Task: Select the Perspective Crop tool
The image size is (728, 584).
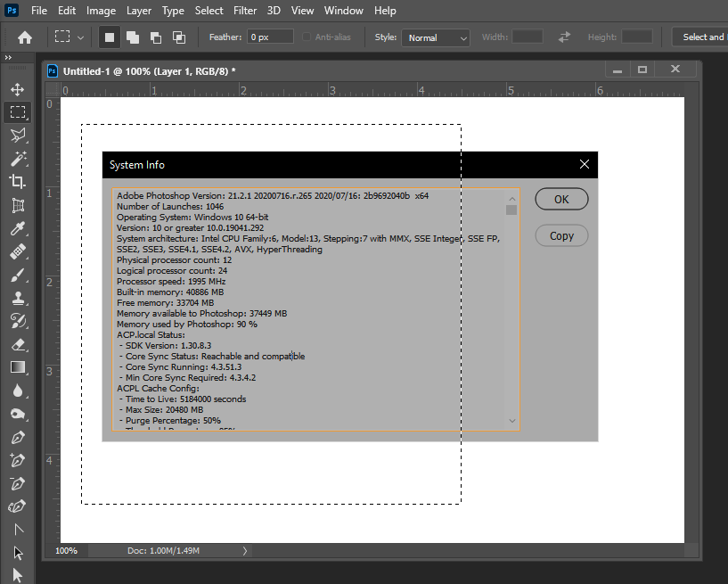Action: [18, 205]
